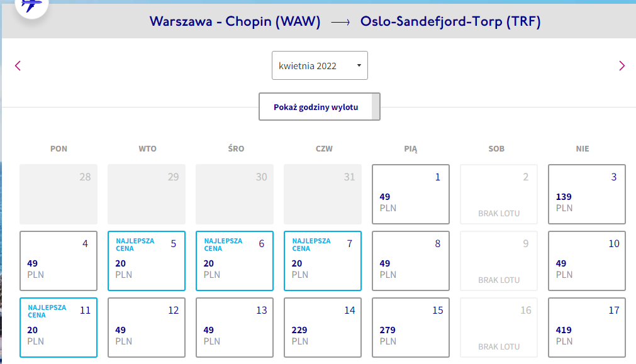Choose April 6 best price date
The height and width of the screenshot is (364, 636).
coord(235,261)
